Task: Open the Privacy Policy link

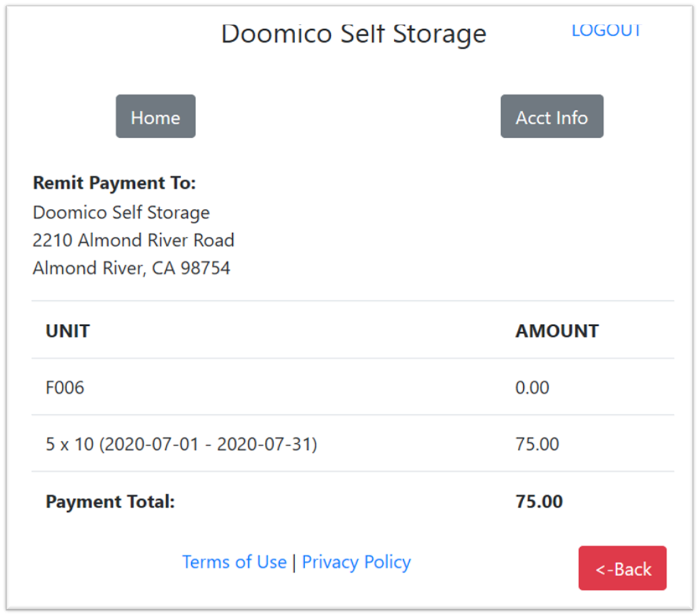Action: (x=356, y=561)
